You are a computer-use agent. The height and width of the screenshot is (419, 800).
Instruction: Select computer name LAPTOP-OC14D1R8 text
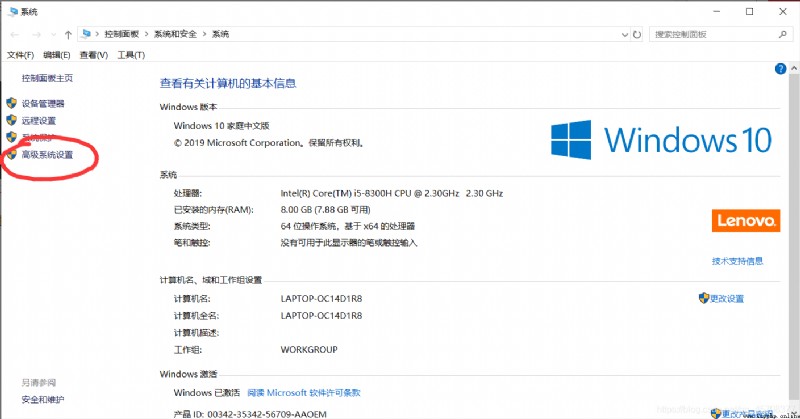click(x=321, y=299)
